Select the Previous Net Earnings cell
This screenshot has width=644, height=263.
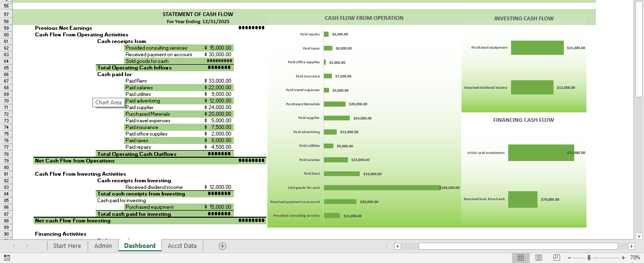coord(64,28)
